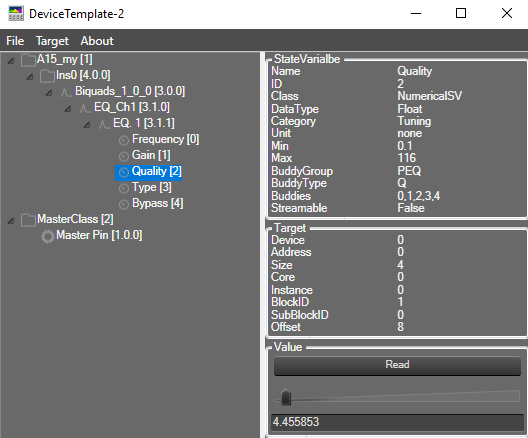Click the Quality state variable dial icon

tap(124, 172)
